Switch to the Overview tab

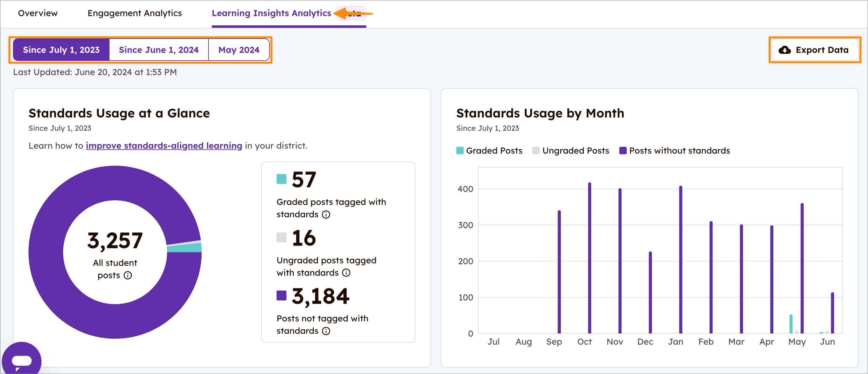click(38, 13)
